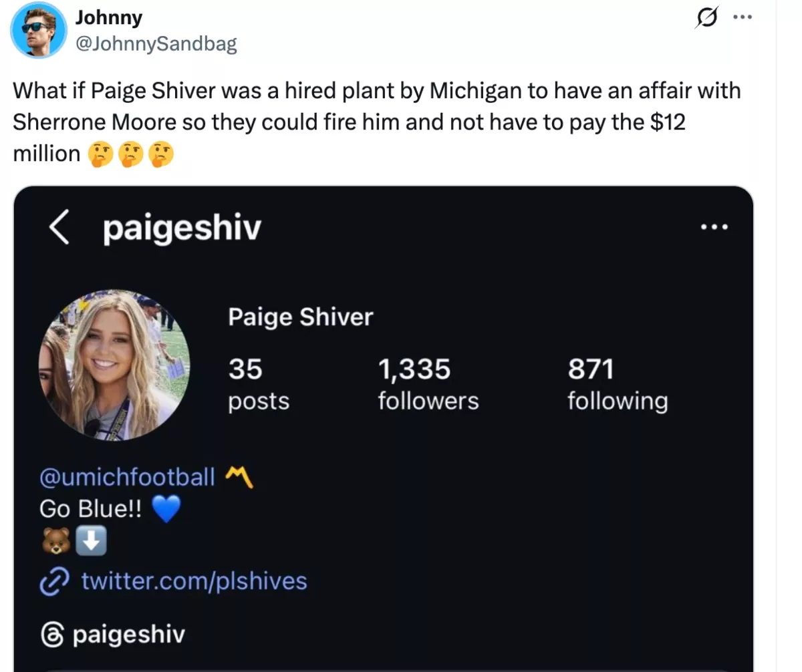Click the bear emoji in bio

[55, 543]
